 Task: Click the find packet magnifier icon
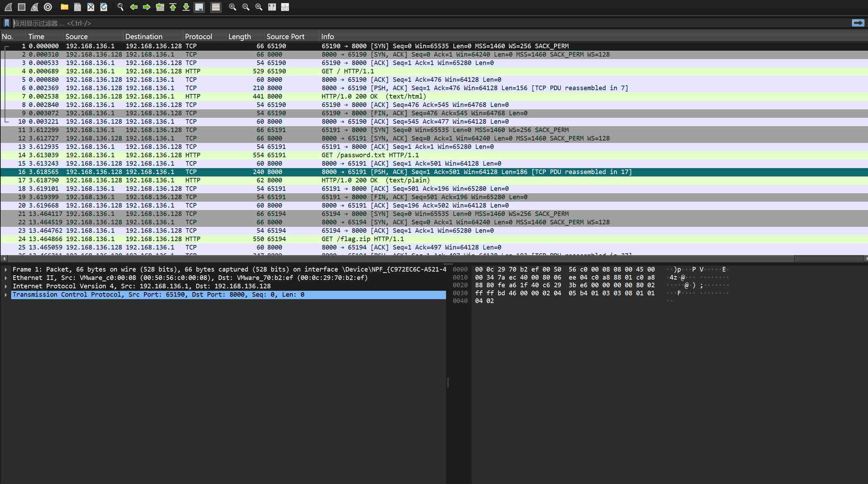point(121,7)
